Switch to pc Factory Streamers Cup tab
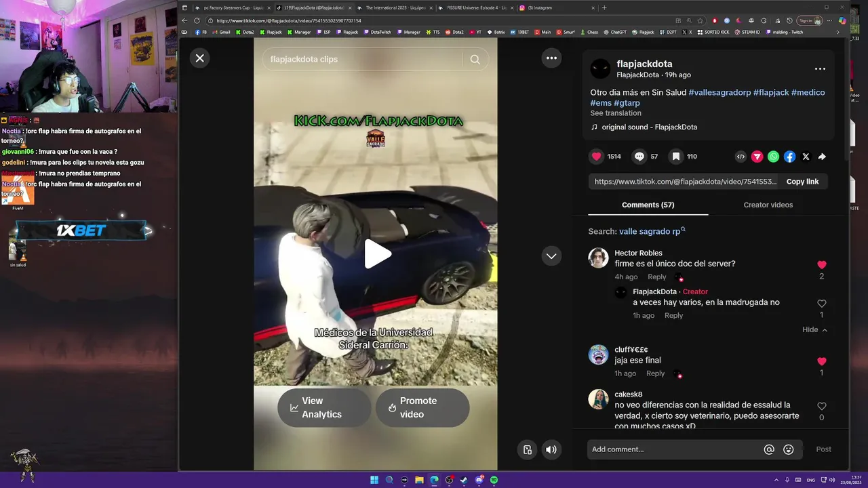The image size is (868, 488). (233, 7)
